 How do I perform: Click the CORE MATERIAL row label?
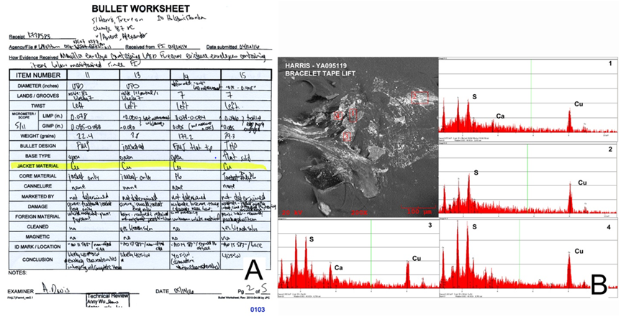[38, 176]
